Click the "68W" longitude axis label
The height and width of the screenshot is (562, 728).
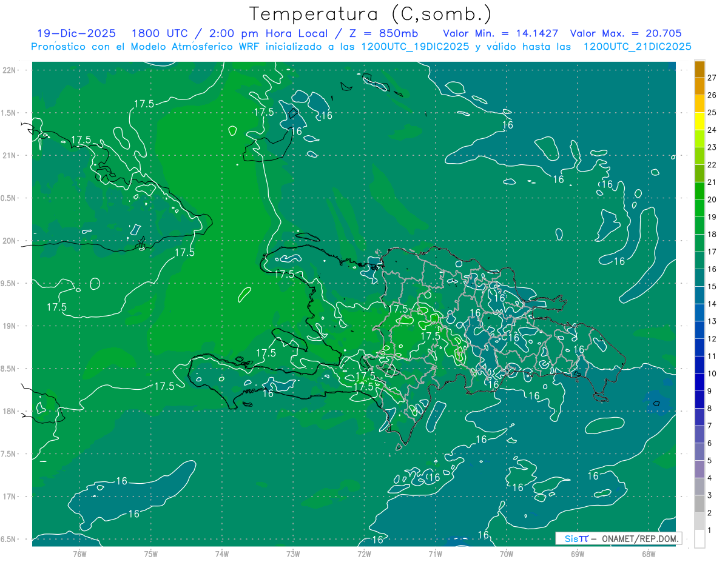click(649, 554)
